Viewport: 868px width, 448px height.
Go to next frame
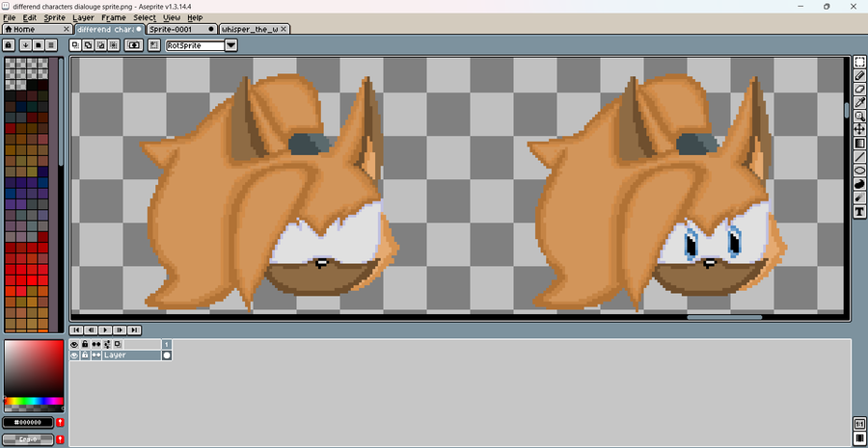(x=120, y=330)
